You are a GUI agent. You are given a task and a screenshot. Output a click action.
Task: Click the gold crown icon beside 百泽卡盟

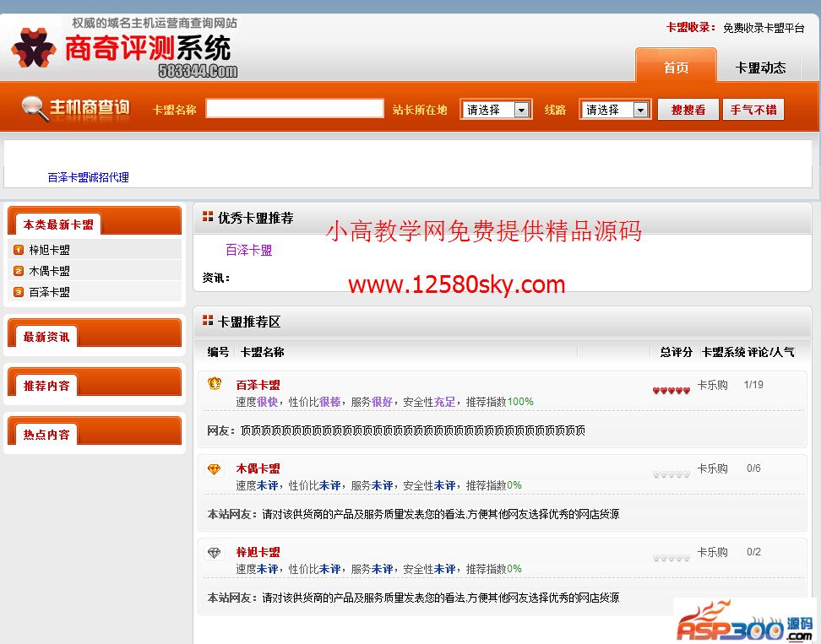coord(215,384)
